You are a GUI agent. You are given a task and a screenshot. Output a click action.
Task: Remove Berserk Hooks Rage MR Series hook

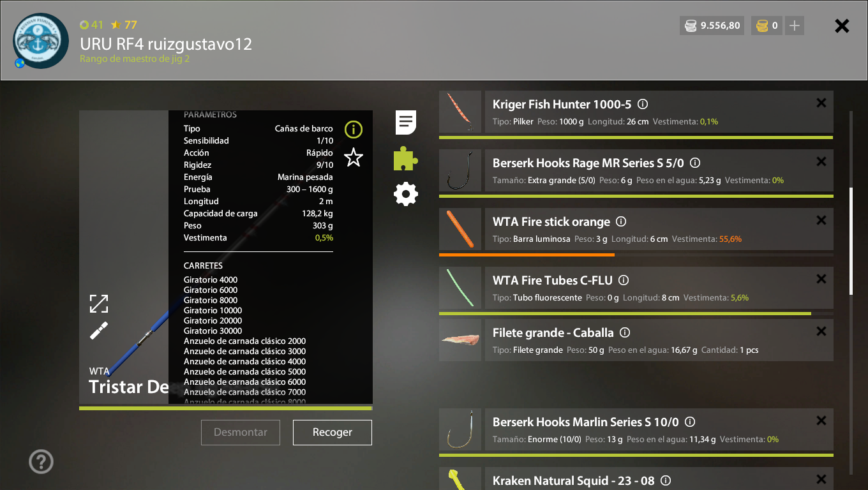pos(821,161)
